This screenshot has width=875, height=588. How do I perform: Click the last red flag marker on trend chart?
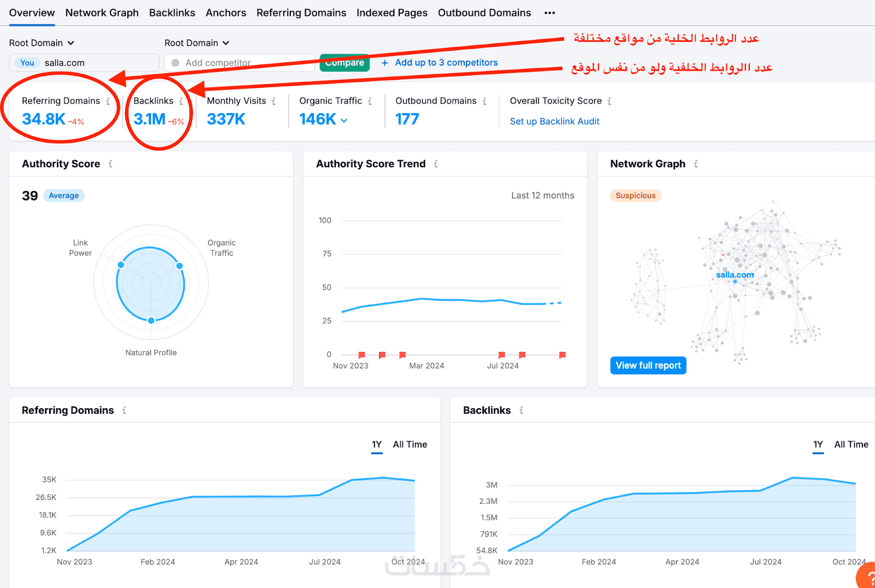point(562,355)
